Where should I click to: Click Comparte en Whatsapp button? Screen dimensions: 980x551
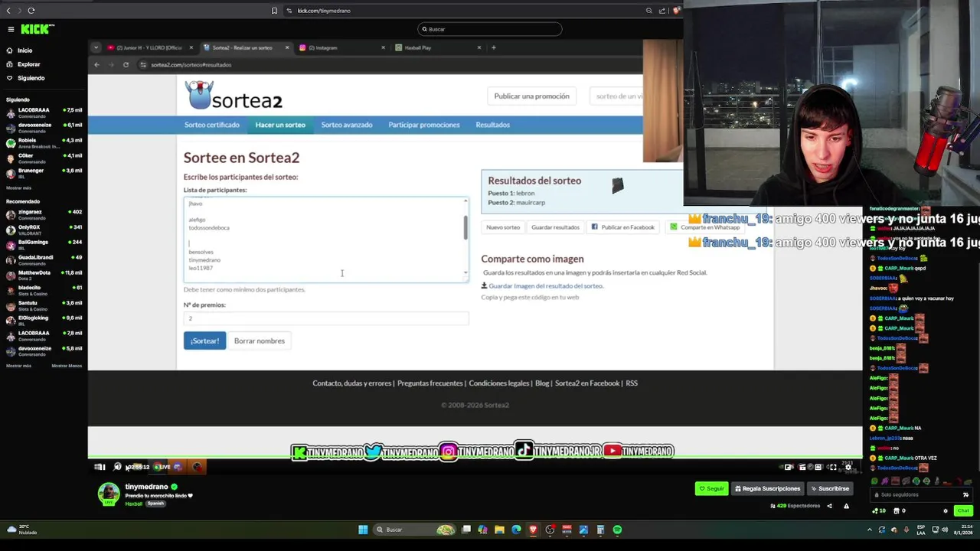[704, 227]
